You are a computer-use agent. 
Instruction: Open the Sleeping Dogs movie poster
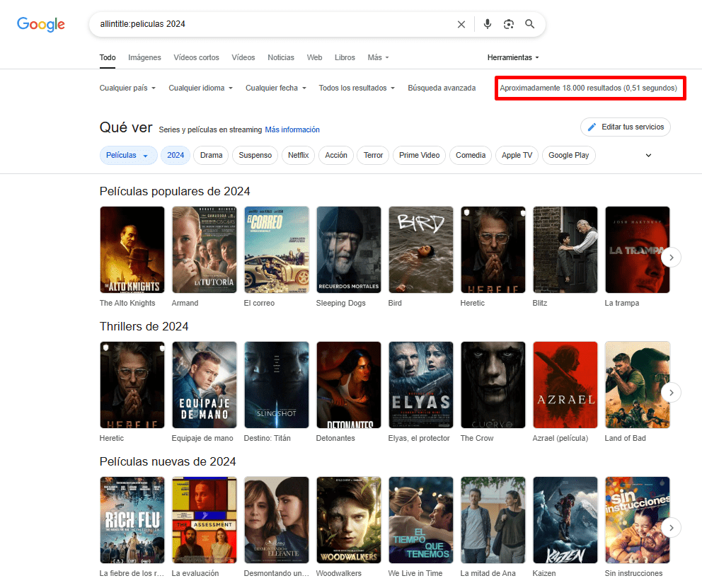point(349,250)
